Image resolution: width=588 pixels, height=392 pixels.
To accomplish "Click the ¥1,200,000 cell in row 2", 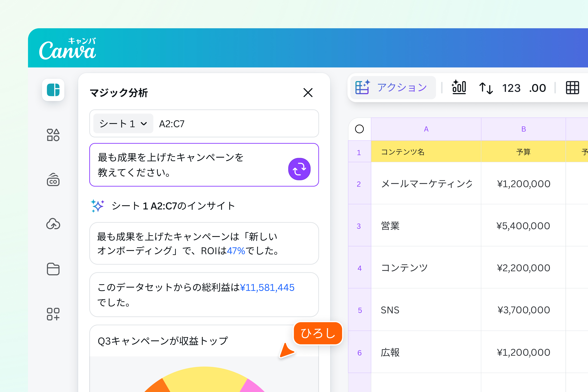I will (523, 183).
